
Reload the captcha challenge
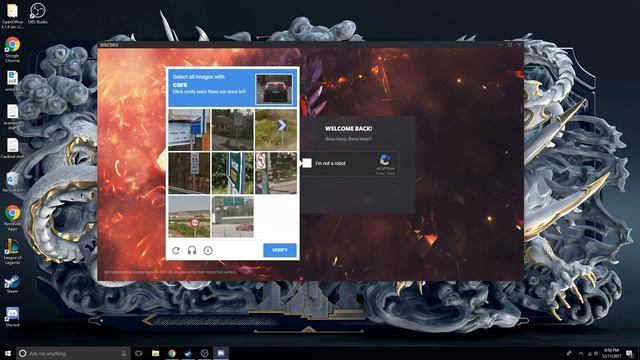tap(176, 251)
